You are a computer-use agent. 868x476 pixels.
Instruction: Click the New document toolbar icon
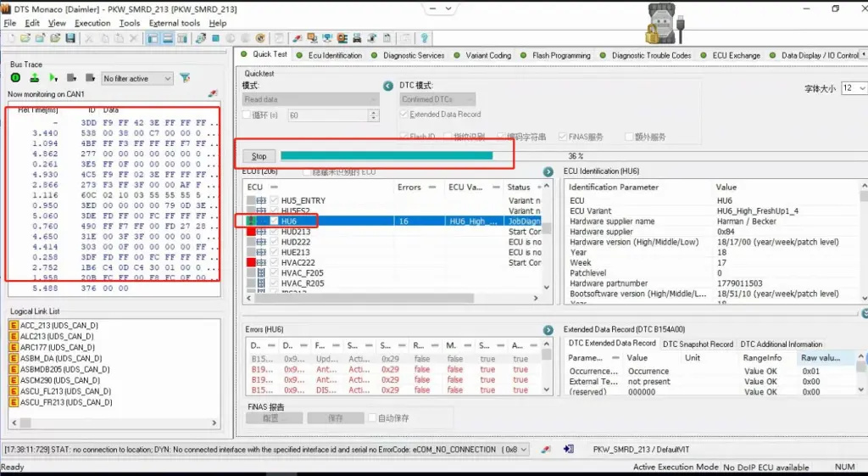point(11,38)
